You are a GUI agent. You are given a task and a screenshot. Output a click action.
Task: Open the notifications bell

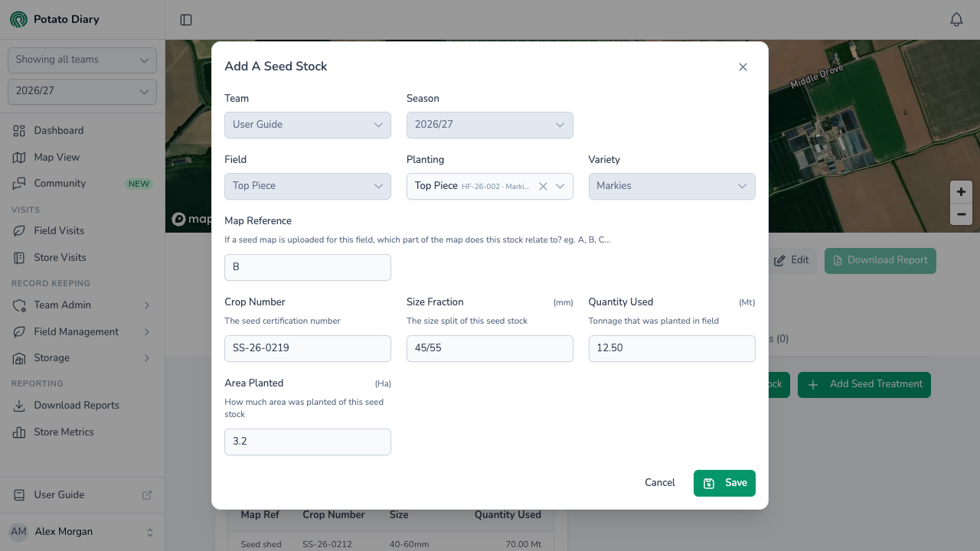956,20
